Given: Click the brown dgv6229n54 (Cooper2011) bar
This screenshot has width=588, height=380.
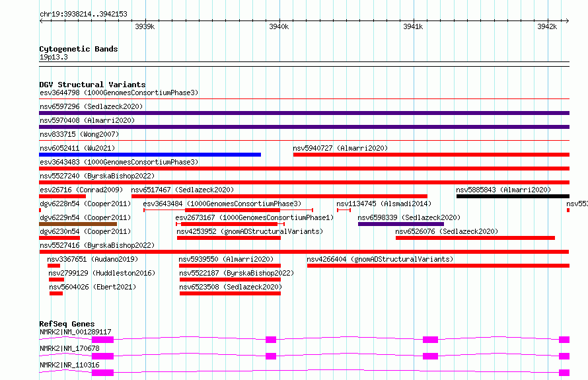Looking at the screenshot, I should click(x=78, y=224).
